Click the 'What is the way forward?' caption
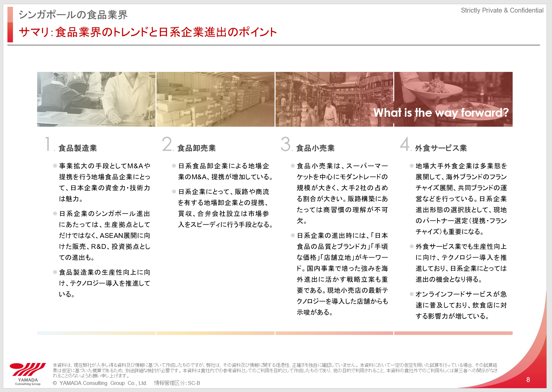 441,113
